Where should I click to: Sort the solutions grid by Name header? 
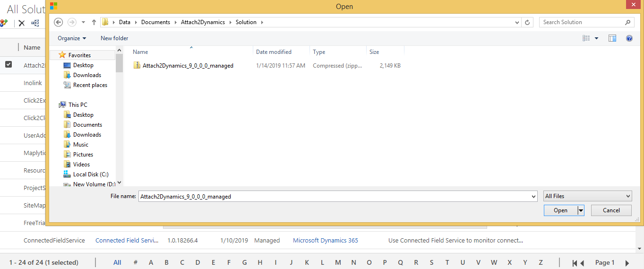tap(32, 47)
